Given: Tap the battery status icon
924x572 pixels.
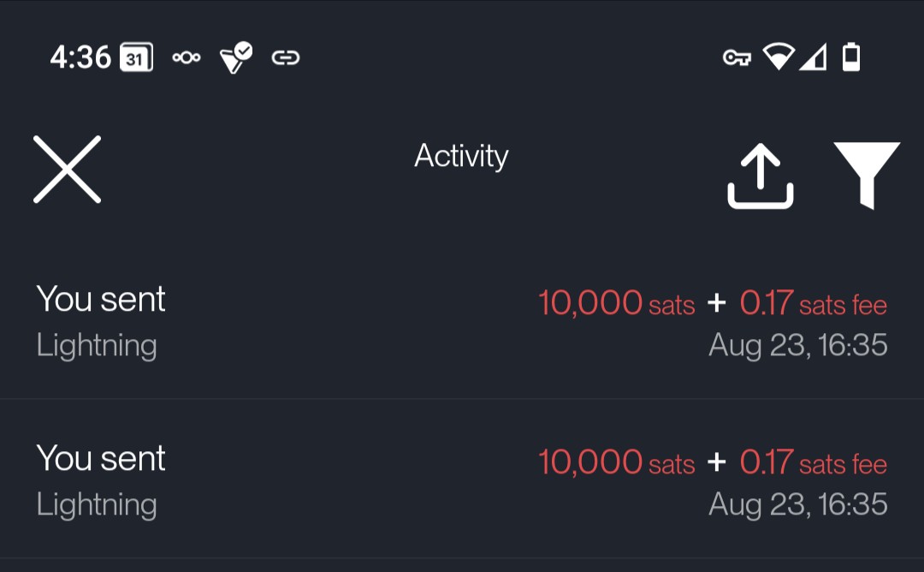Looking at the screenshot, I should (x=851, y=58).
